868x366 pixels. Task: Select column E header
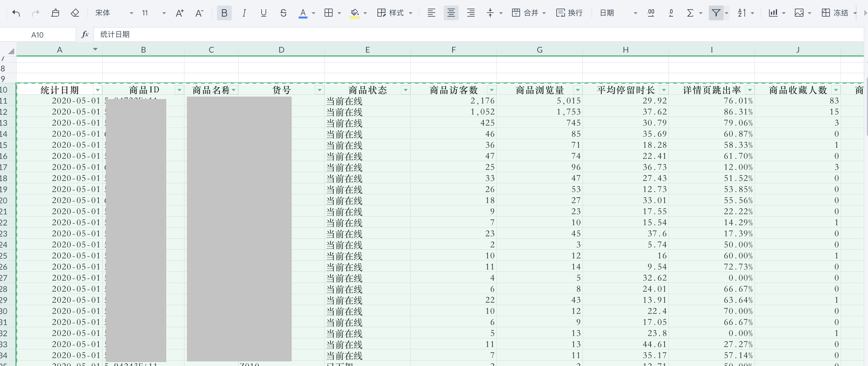tap(367, 50)
